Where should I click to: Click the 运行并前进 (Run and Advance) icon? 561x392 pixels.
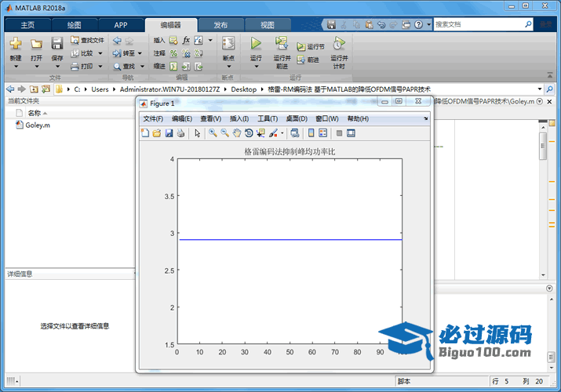click(282, 43)
